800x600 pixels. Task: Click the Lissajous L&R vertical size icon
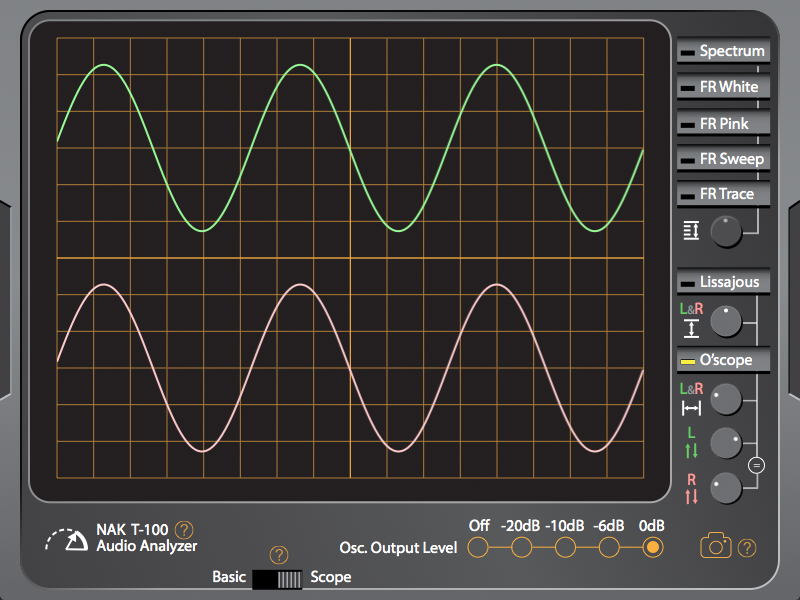pos(691,329)
